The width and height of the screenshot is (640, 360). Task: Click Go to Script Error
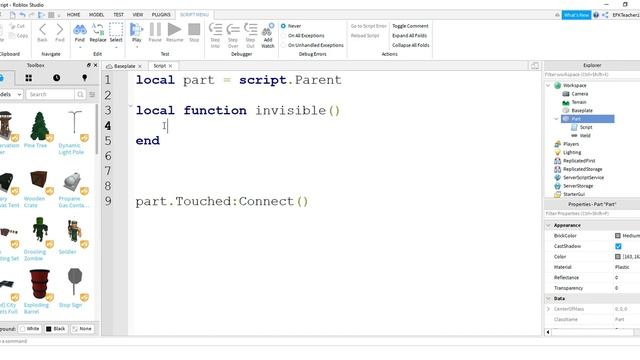coord(369,26)
